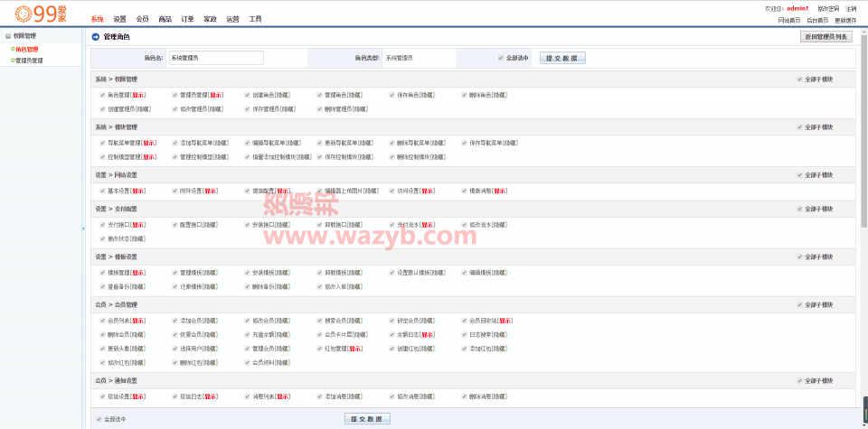This screenshot has height=429, width=868.
Task: Uncheck 编辑器上传图片[隐藏] checkbox
Action: 320,191
